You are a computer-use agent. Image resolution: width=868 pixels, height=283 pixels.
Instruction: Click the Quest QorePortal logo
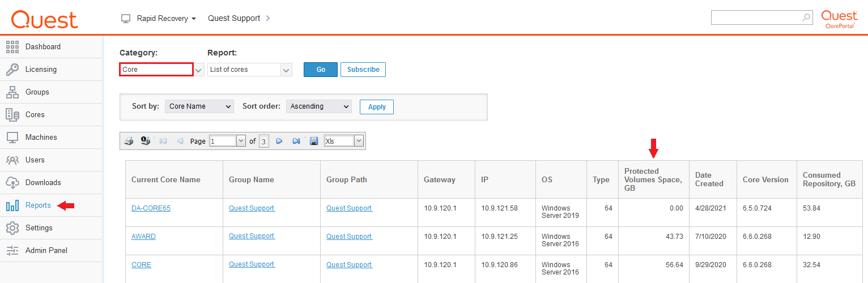839,19
